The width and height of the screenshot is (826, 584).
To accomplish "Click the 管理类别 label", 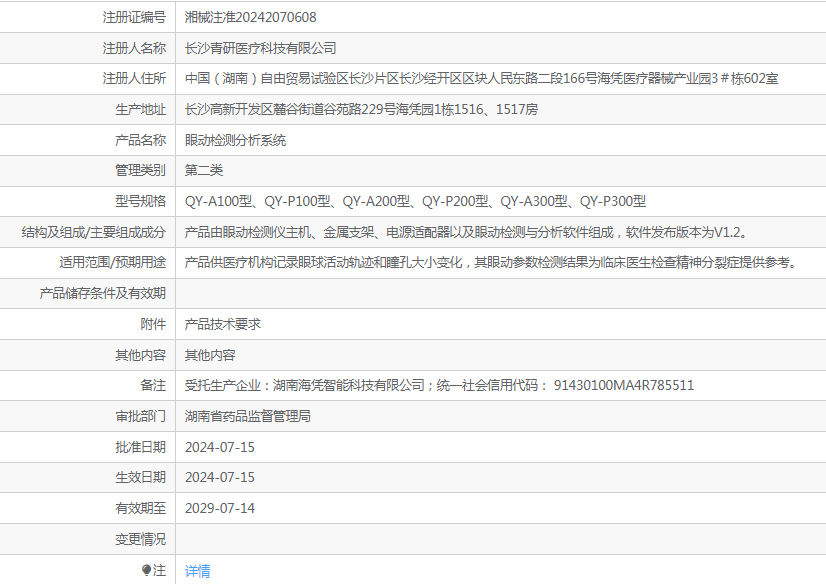I will point(141,170).
